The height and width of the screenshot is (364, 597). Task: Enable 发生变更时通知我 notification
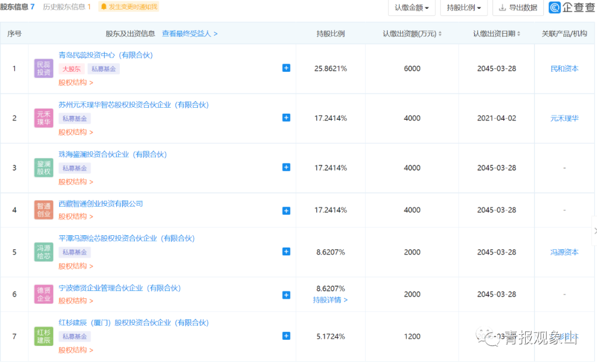[129, 7]
